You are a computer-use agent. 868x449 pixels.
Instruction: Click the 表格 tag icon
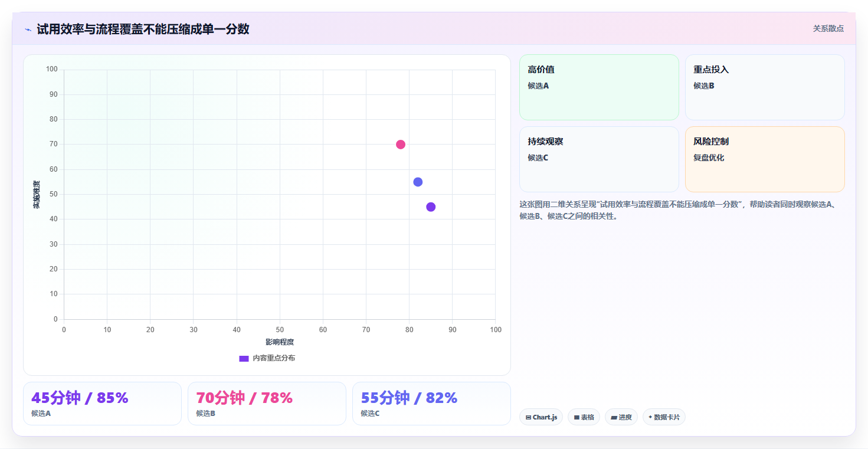point(577,418)
